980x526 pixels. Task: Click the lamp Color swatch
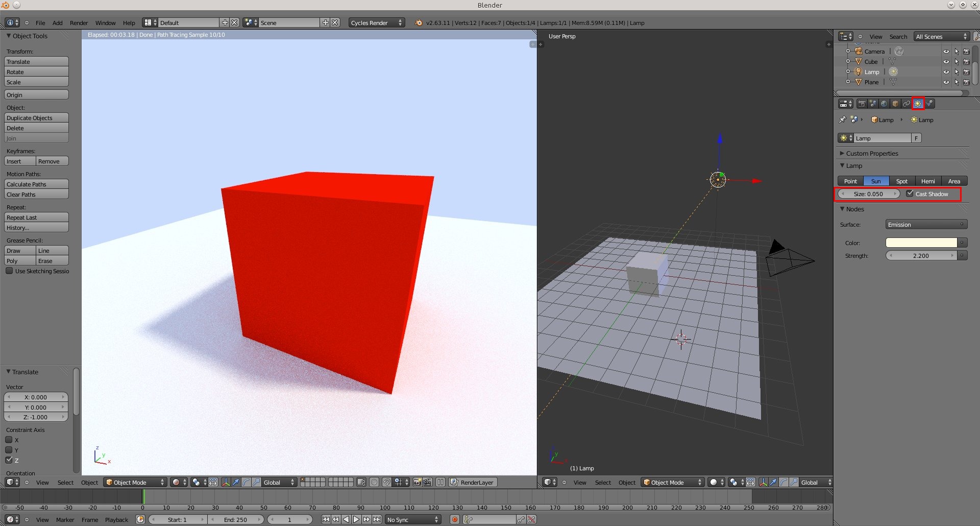(x=921, y=243)
